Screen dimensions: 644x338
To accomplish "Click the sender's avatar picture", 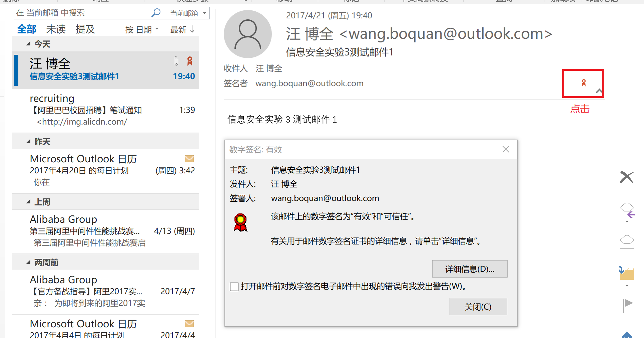I will click(247, 34).
